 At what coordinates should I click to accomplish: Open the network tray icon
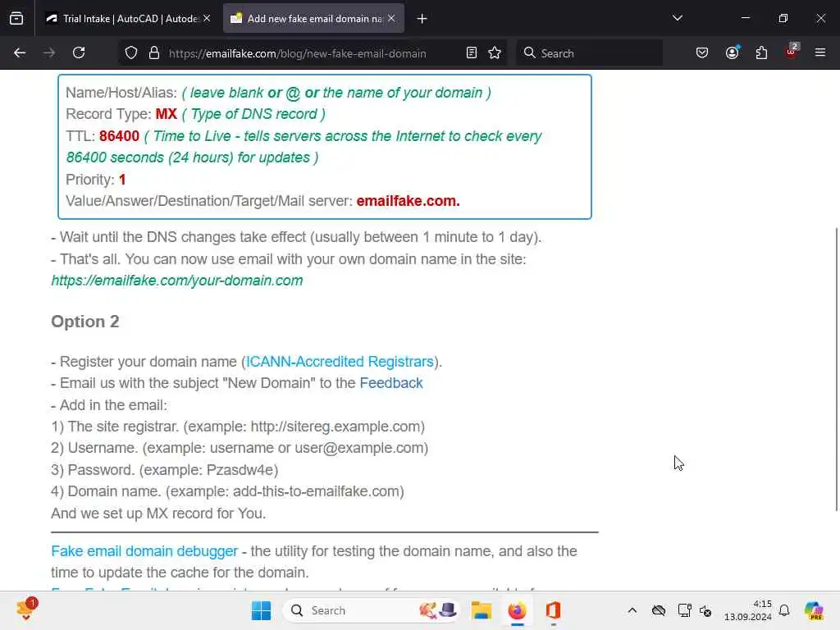[x=684, y=610]
